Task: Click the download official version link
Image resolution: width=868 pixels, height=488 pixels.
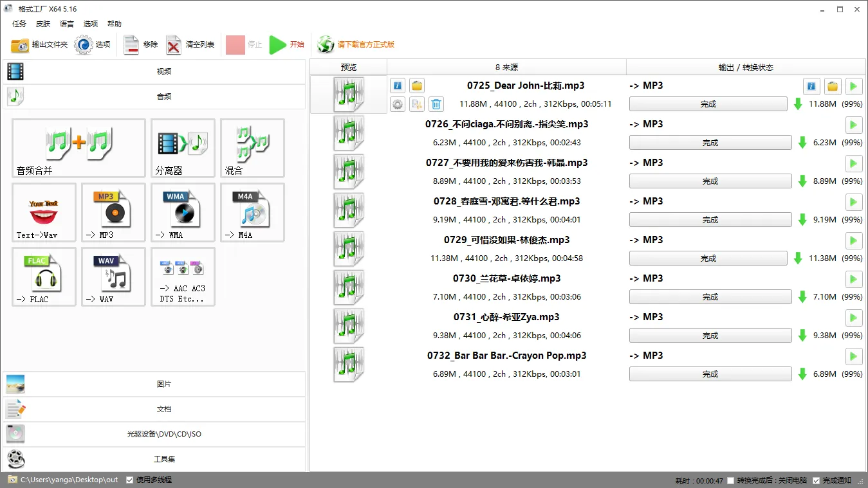Action: tap(365, 44)
